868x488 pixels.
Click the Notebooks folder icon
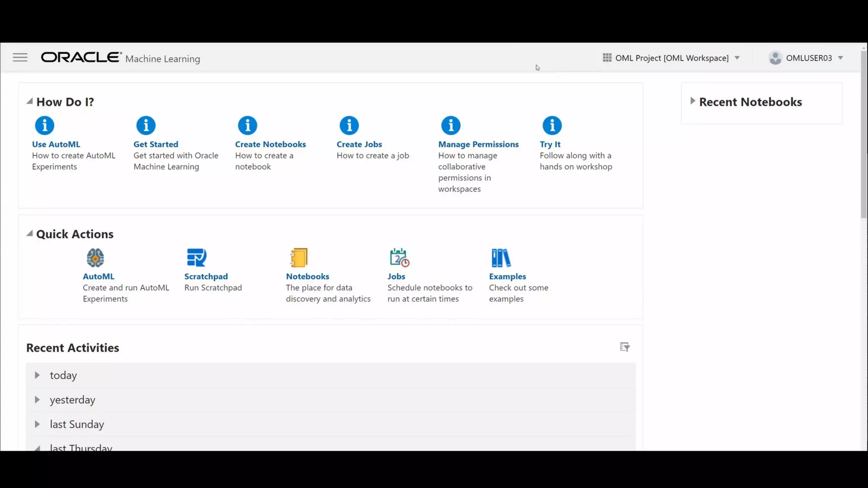coord(299,258)
